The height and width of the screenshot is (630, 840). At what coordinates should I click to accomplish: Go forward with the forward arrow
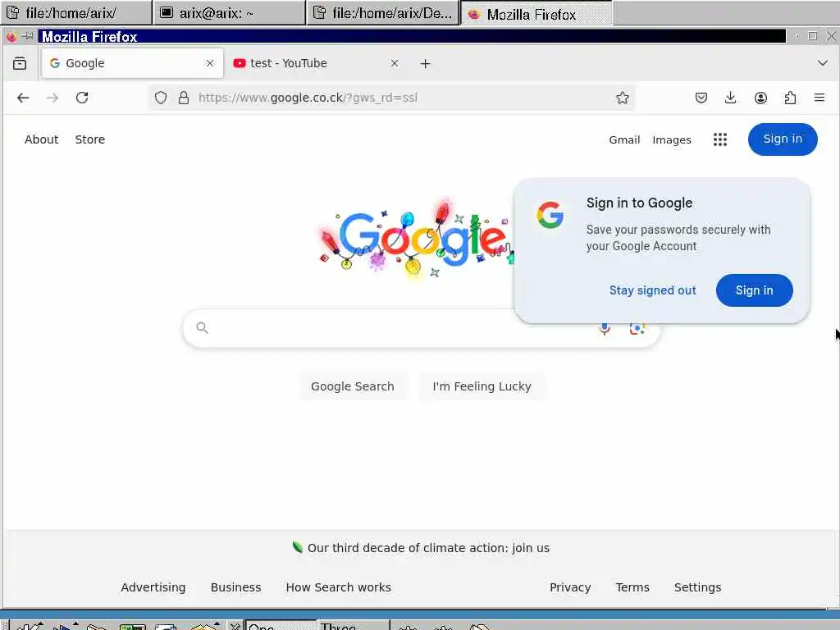(x=52, y=98)
